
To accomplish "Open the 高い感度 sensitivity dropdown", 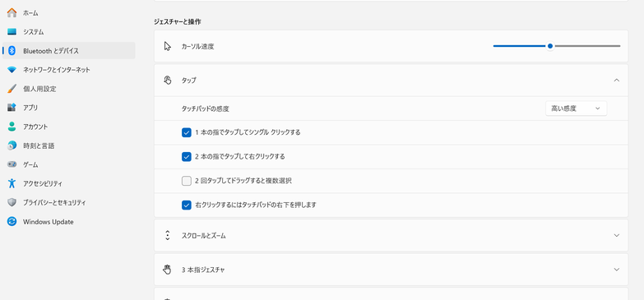I will click(x=576, y=108).
